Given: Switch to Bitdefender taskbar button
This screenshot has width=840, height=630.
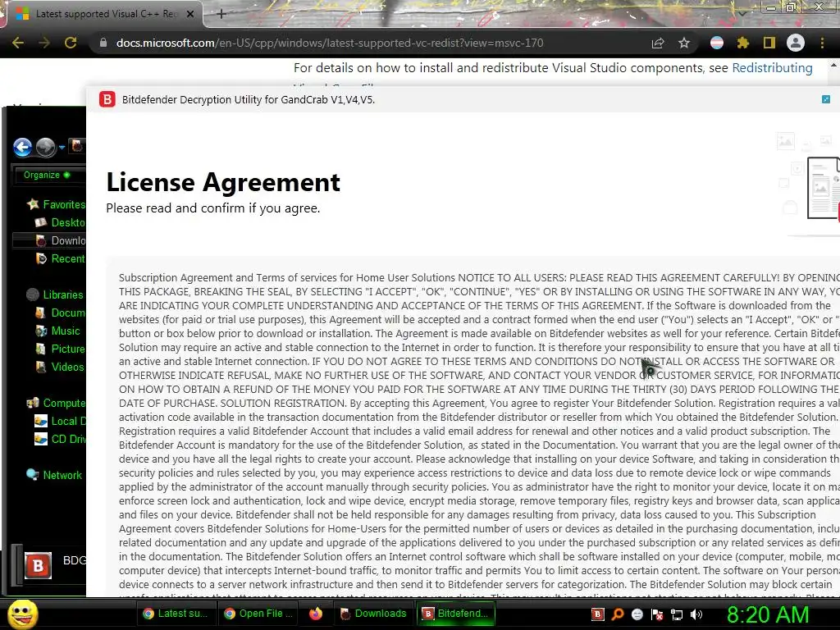Looking at the screenshot, I should point(456,614).
